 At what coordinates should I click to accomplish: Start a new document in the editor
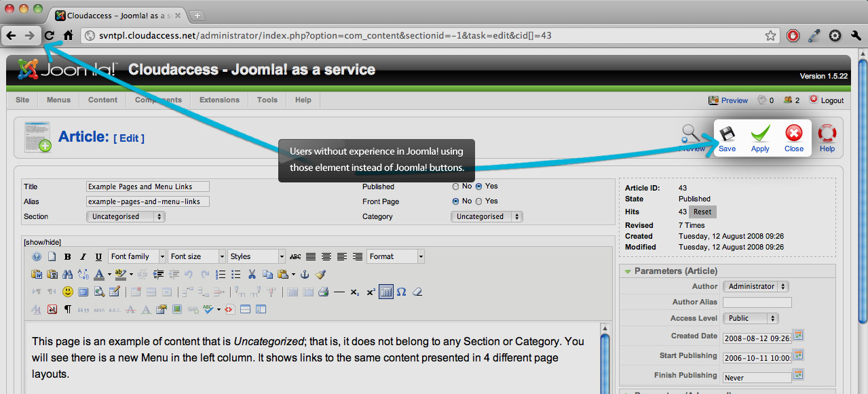[x=52, y=257]
